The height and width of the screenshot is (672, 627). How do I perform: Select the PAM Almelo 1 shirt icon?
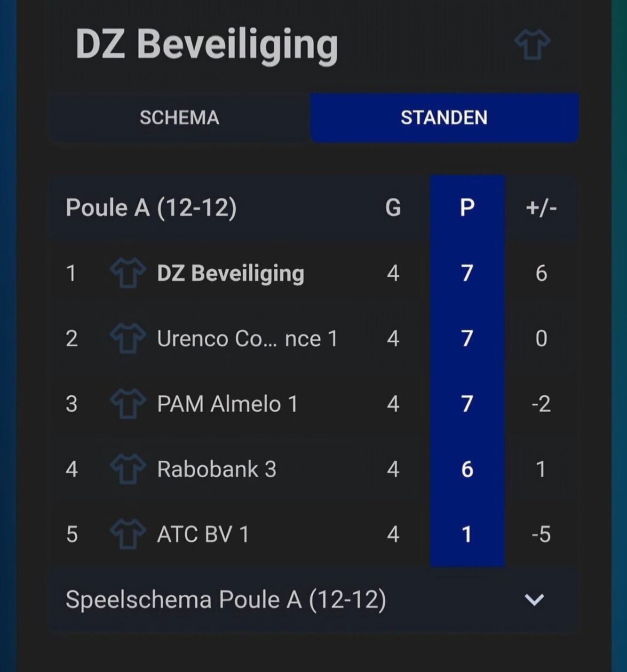[x=128, y=404]
